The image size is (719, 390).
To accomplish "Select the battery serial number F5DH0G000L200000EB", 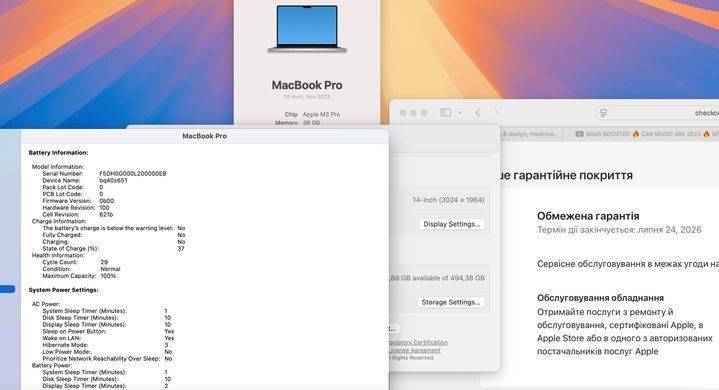I will click(x=133, y=174).
